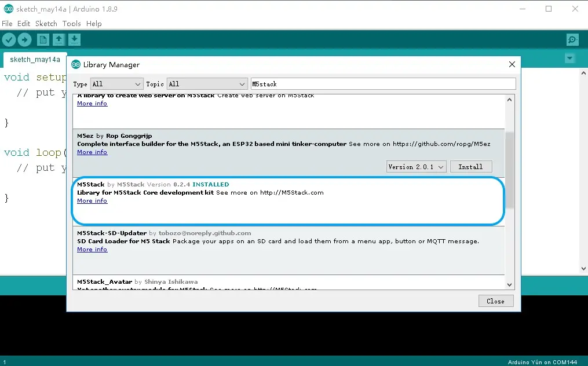
Task: Select the M5ez by Rop Gonggrijp entry
Action: pos(114,136)
